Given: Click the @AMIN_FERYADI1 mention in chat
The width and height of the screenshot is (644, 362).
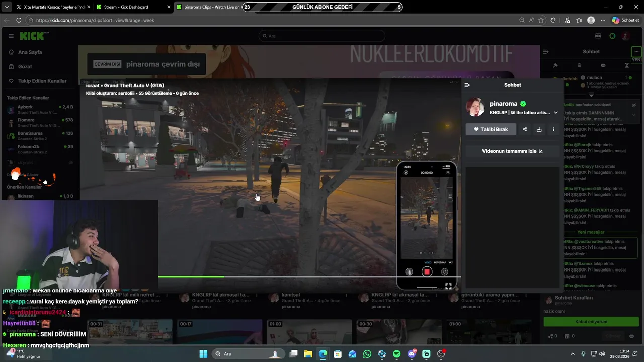Looking at the screenshot, I should 591,210.
